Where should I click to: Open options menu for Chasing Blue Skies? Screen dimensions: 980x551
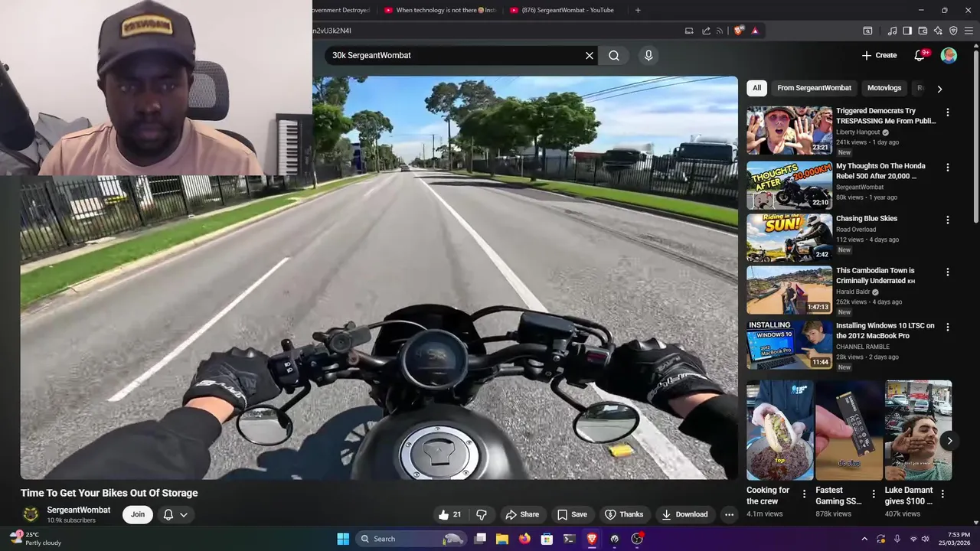point(948,220)
